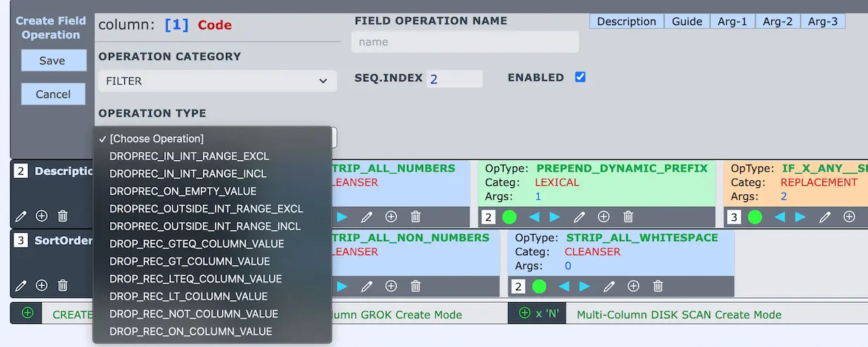The width and height of the screenshot is (868, 347).
Task: Delete PREPEND_DYNAMIC_PREFIX operation
Action: pos(628,217)
